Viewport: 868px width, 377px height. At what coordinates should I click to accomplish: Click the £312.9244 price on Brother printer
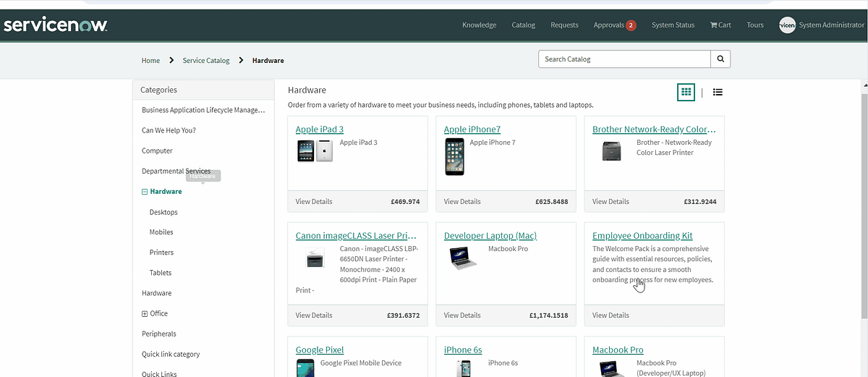click(700, 202)
